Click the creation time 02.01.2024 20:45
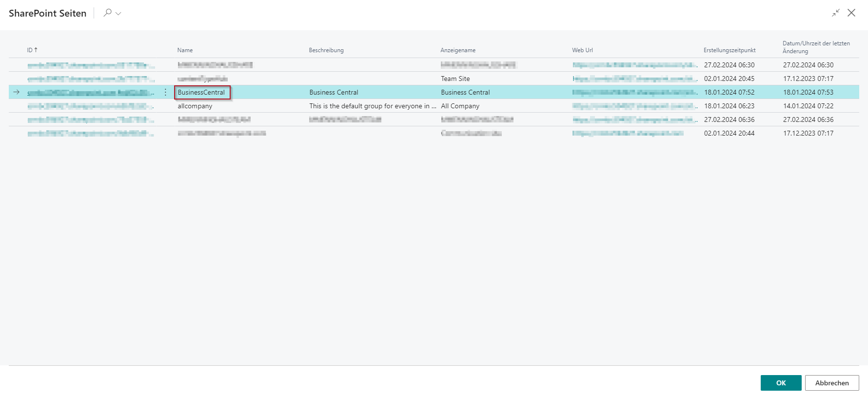The width and height of the screenshot is (868, 398). point(729,79)
